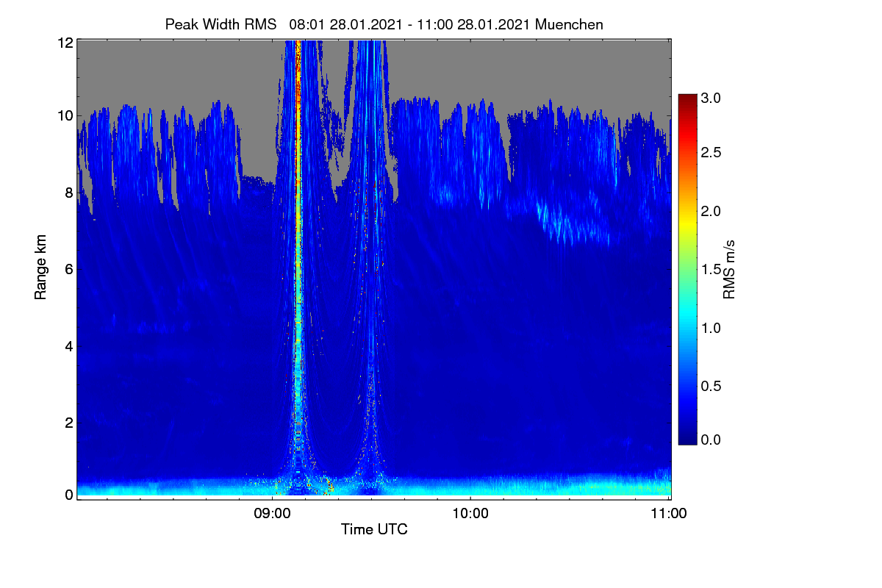
Task: Select the '09:00' time axis label
Action: 272,514
